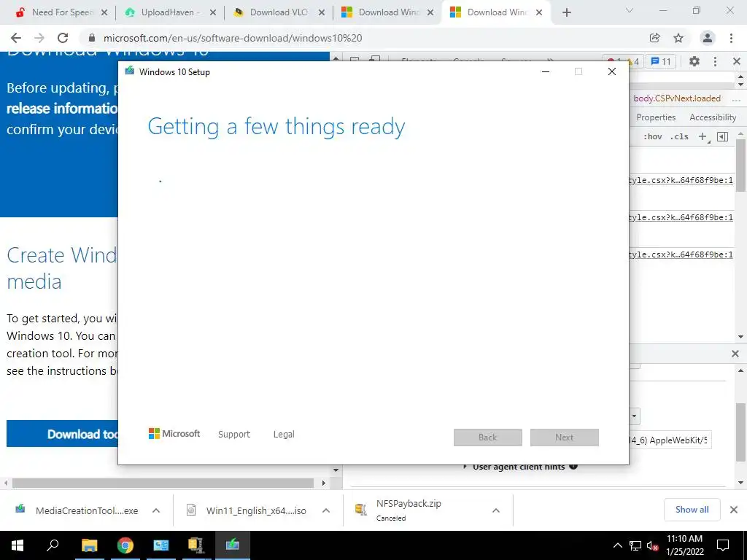
Task: Toggle the .cls class editor in Styles
Action: click(679, 136)
